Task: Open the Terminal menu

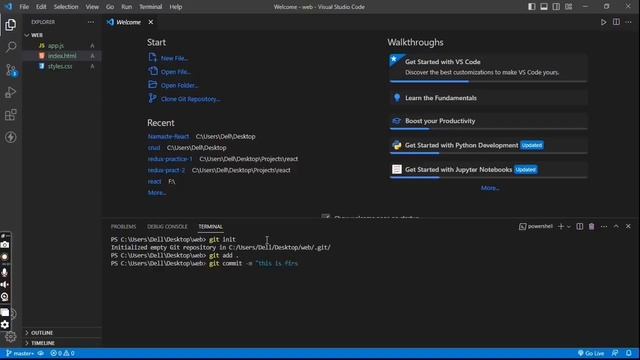Action: 151,7
